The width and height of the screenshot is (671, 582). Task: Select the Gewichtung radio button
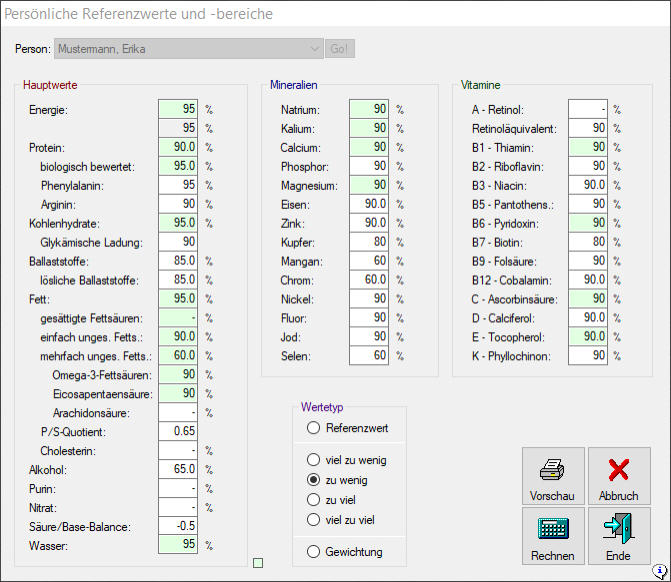click(314, 552)
